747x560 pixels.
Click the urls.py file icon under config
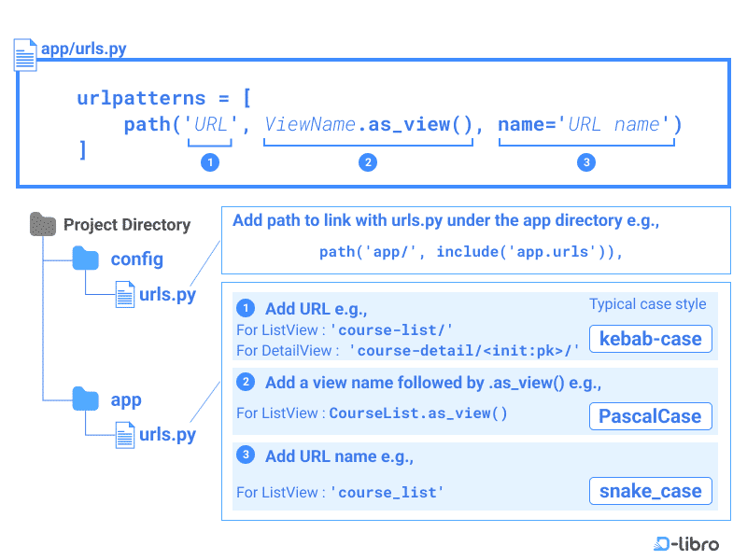[124, 293]
